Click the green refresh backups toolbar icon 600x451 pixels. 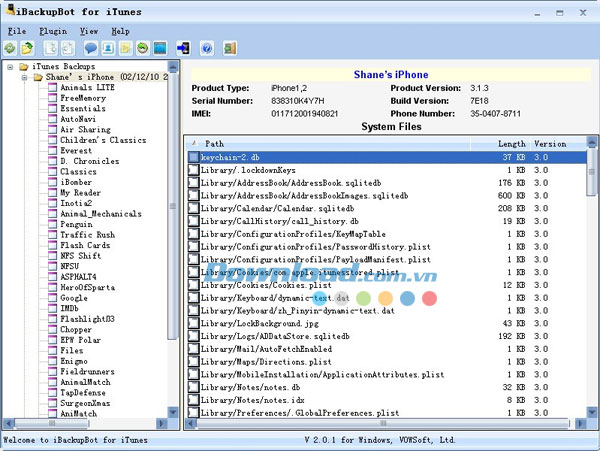point(10,48)
